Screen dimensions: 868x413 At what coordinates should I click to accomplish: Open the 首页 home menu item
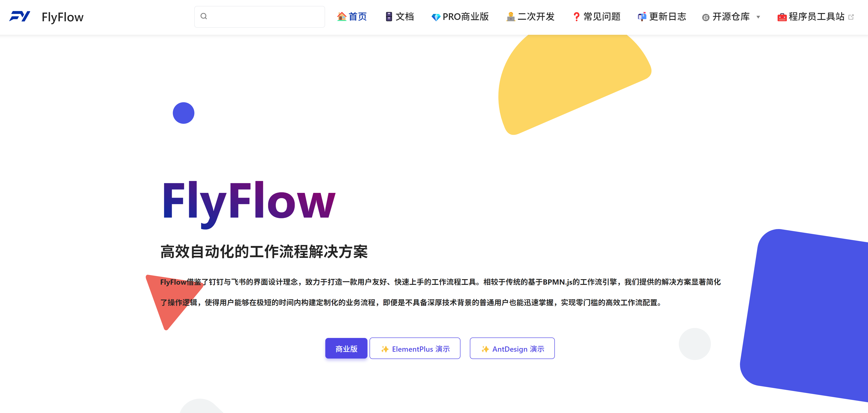click(352, 17)
